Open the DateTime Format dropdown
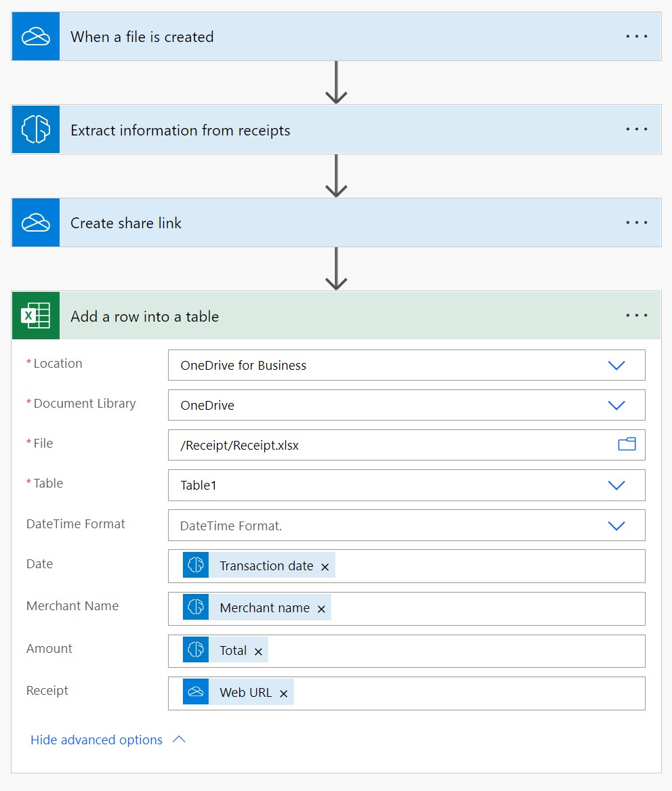This screenshot has width=672, height=791. pyautogui.click(x=616, y=525)
